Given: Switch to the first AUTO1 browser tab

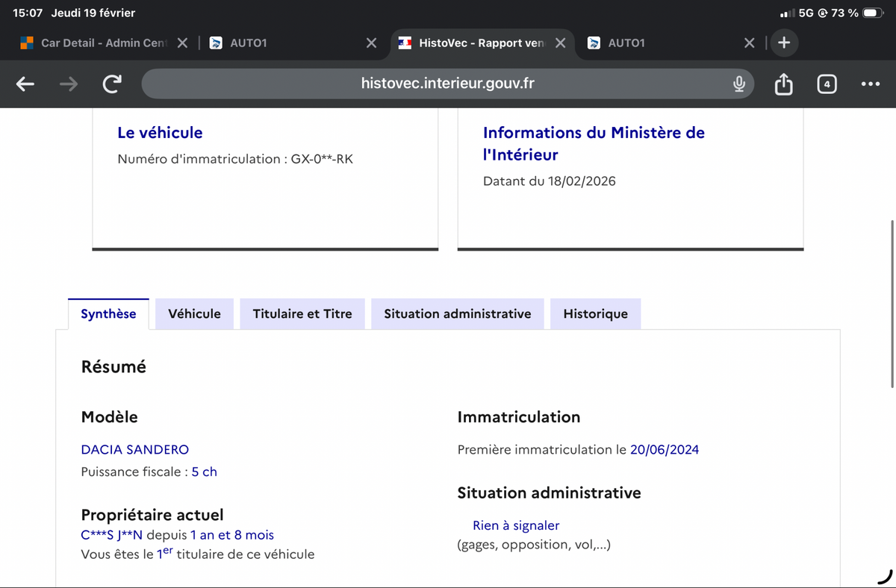Looking at the screenshot, I should [x=284, y=43].
